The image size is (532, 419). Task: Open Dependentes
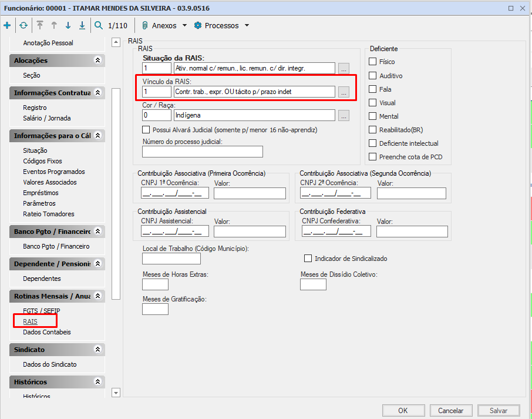coord(42,279)
